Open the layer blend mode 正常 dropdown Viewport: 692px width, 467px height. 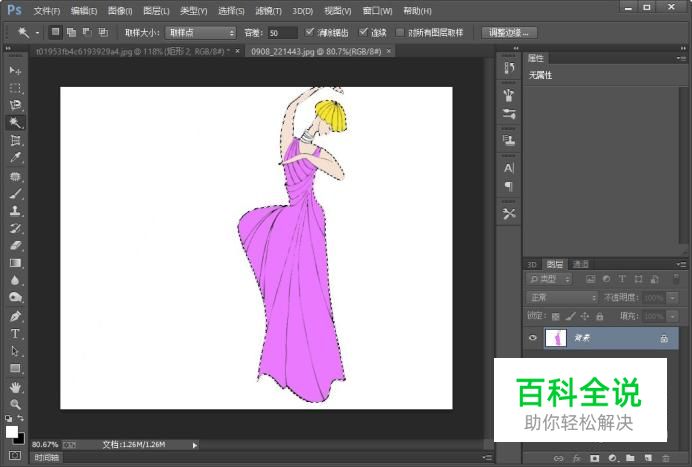[x=562, y=297]
